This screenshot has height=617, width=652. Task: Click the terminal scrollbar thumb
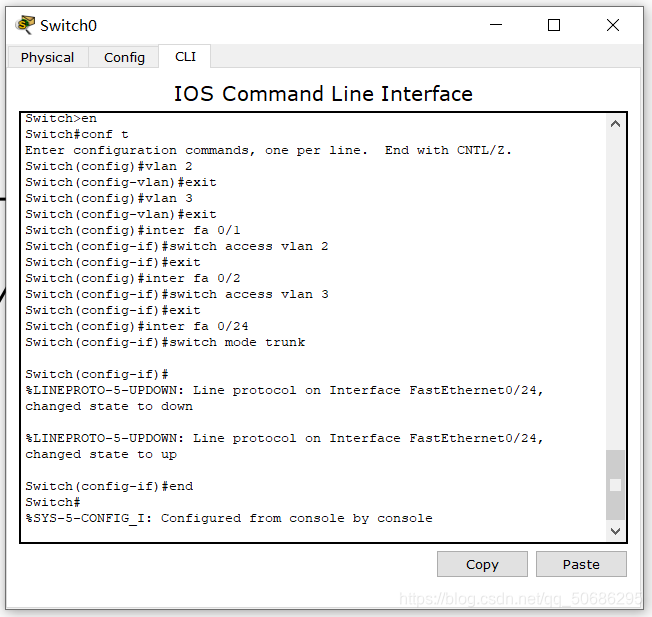(x=615, y=485)
